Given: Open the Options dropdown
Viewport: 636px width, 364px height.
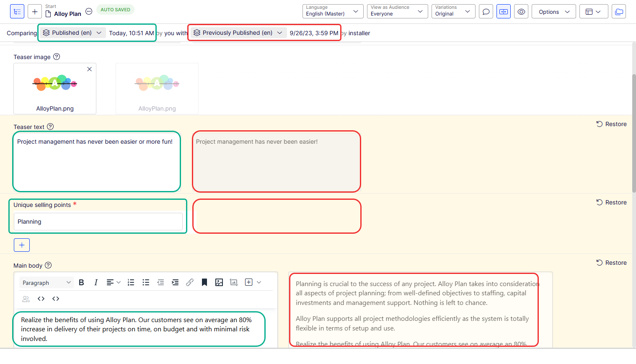Looking at the screenshot, I should [554, 12].
